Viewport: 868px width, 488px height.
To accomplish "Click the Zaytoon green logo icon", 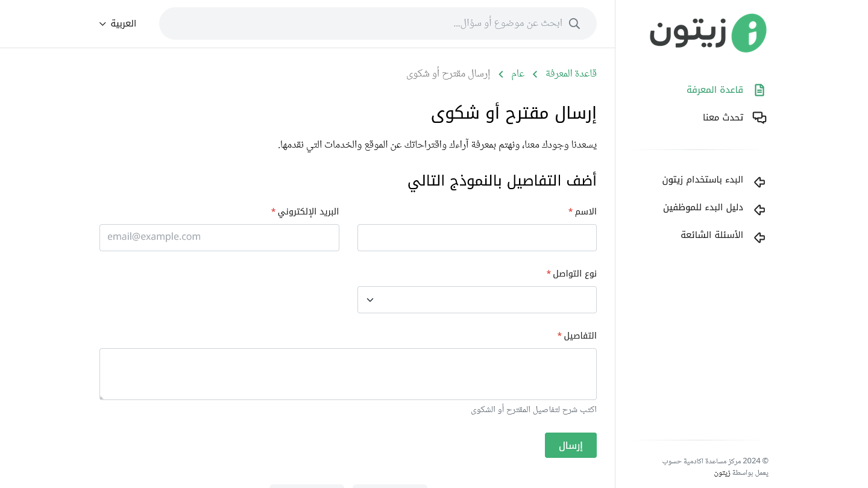I will [747, 33].
